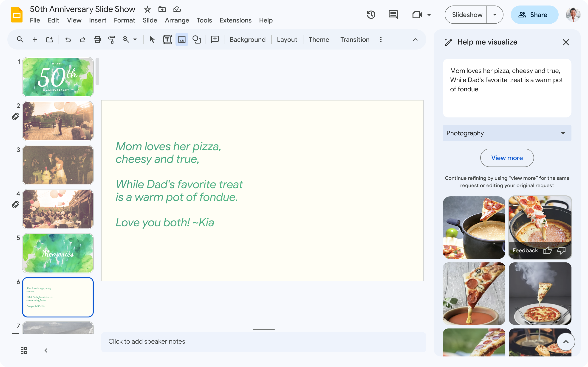Give thumbs down feedback on image
The height and width of the screenshot is (367, 588).
[561, 250]
